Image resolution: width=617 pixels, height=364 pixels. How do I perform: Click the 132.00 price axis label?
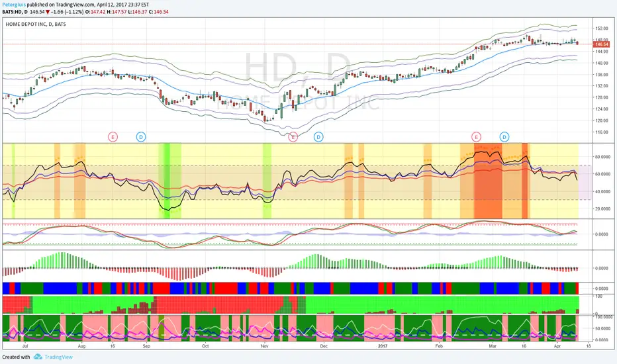pyautogui.click(x=602, y=86)
